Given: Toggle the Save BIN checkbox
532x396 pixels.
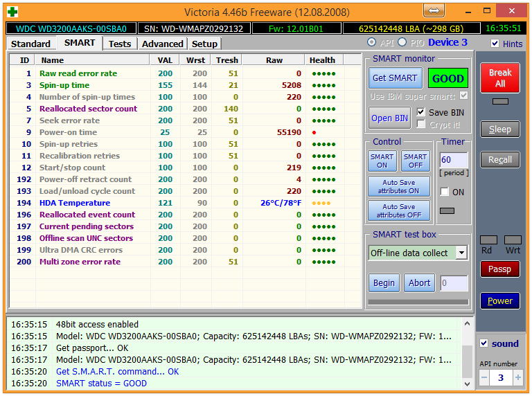Looking at the screenshot, I should tap(420, 112).
